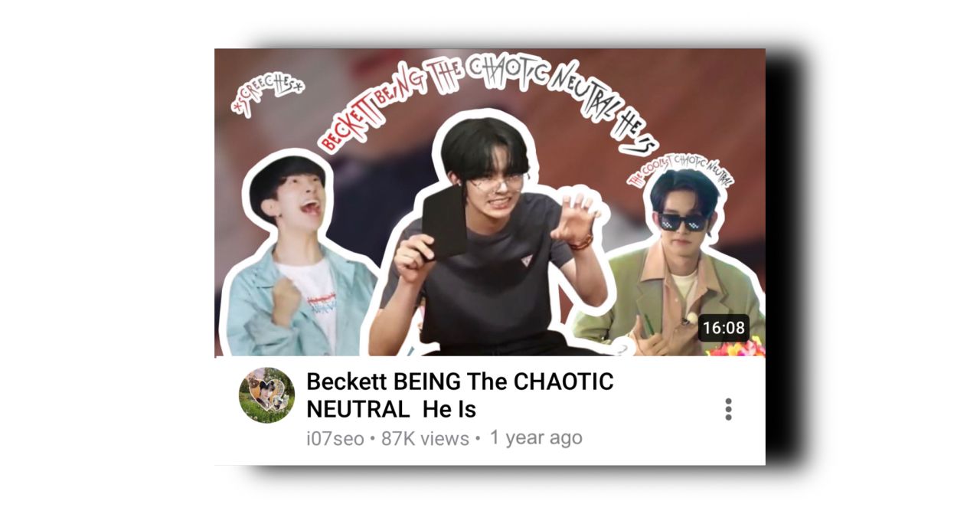
Task: Open the three-dot more options menu
Action: (728, 409)
